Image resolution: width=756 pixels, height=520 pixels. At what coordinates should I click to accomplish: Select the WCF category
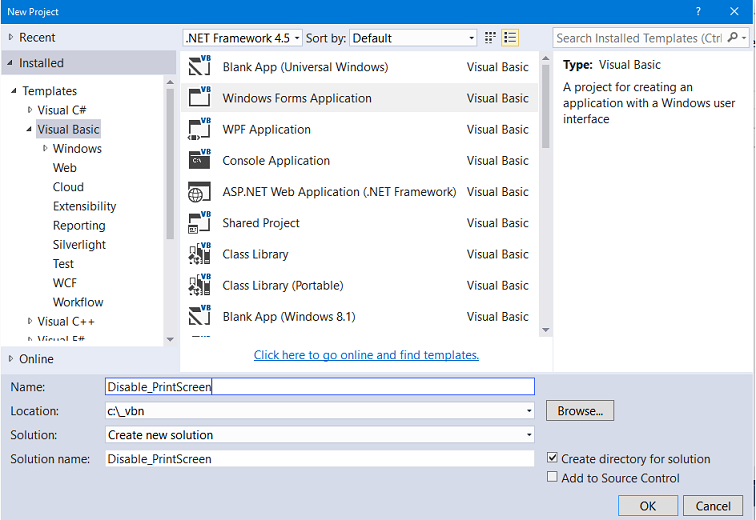coord(65,283)
